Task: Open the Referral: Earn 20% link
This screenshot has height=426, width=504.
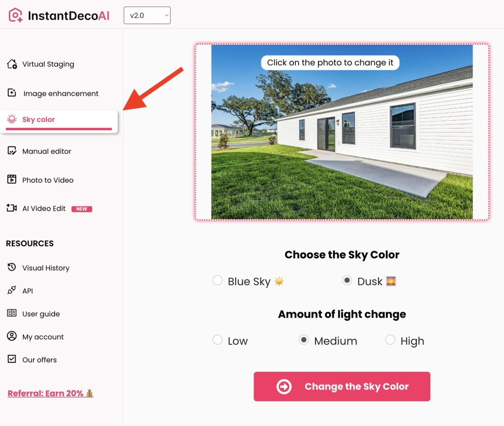Action: pos(51,393)
